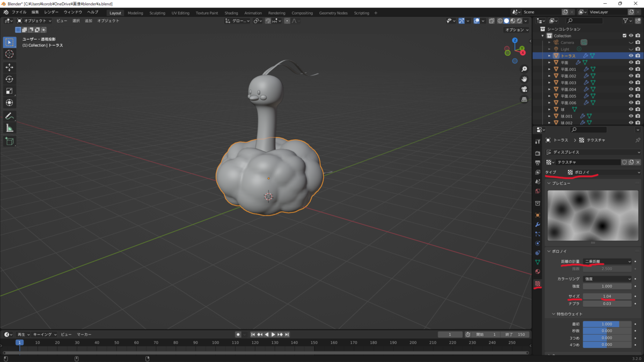This screenshot has width=644, height=362.
Task: Open the Render properties tab
Action: (537, 153)
